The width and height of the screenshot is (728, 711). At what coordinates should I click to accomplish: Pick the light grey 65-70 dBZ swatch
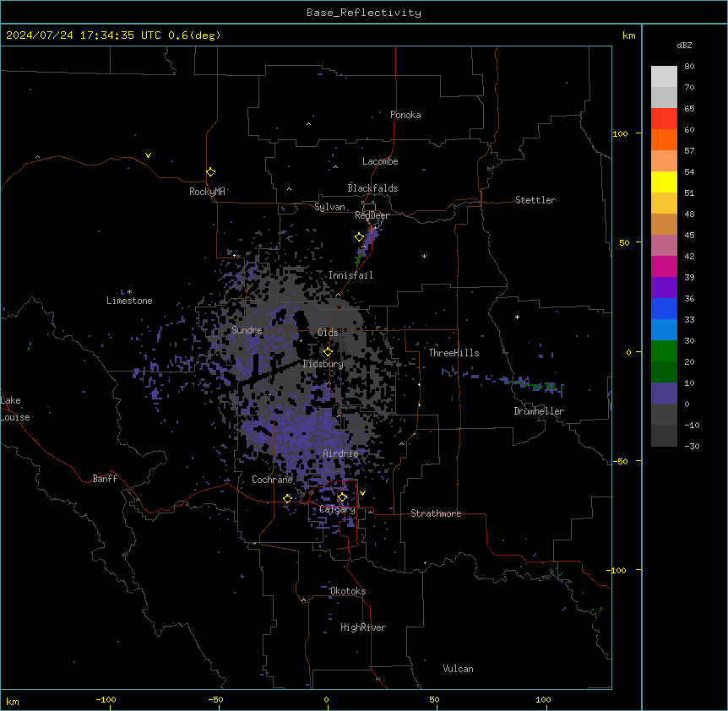tap(664, 97)
